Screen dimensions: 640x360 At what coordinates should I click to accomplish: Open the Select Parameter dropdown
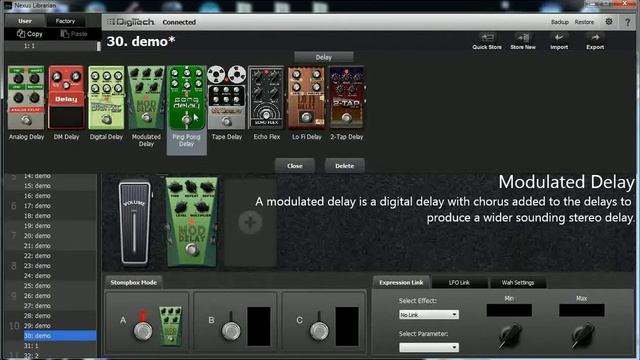429,347
